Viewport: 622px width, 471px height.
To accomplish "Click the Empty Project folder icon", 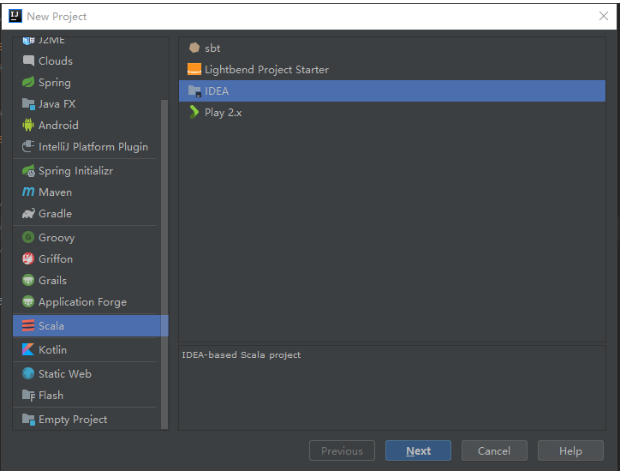I will point(28,419).
